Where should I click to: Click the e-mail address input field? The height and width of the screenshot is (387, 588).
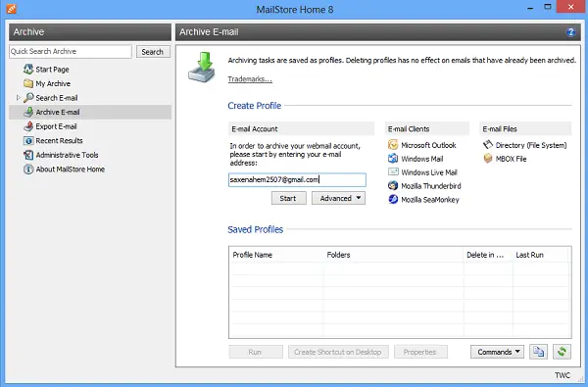click(297, 180)
